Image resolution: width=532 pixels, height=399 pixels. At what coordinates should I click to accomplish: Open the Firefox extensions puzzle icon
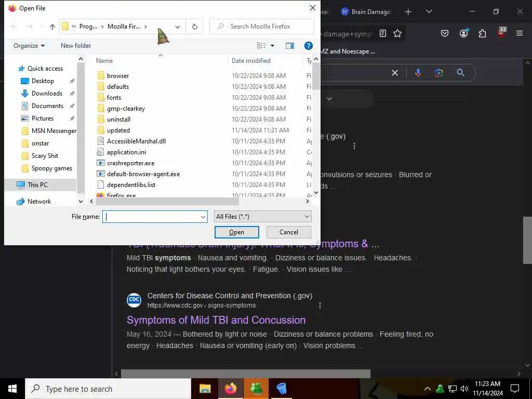(x=482, y=34)
